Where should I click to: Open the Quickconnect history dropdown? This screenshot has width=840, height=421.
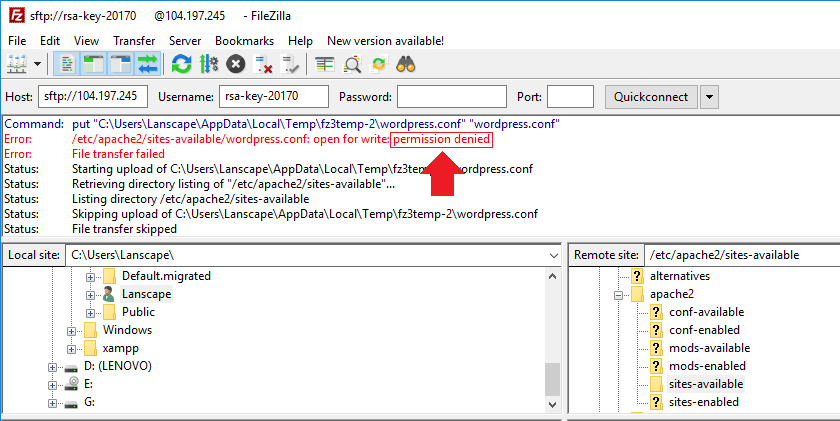click(709, 97)
